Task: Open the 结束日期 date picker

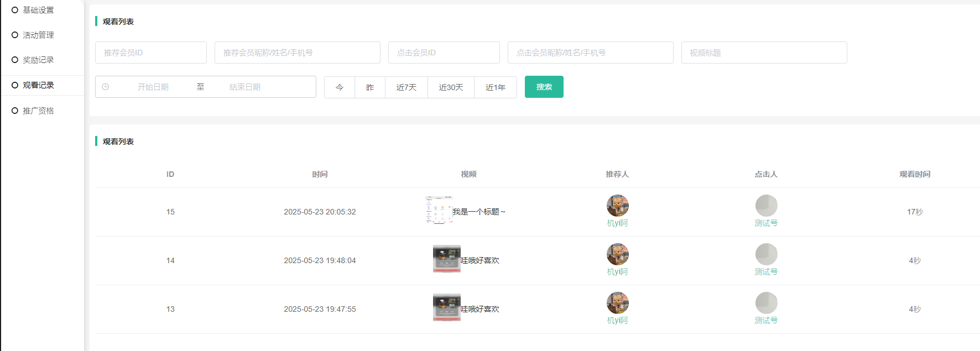Action: click(245, 87)
